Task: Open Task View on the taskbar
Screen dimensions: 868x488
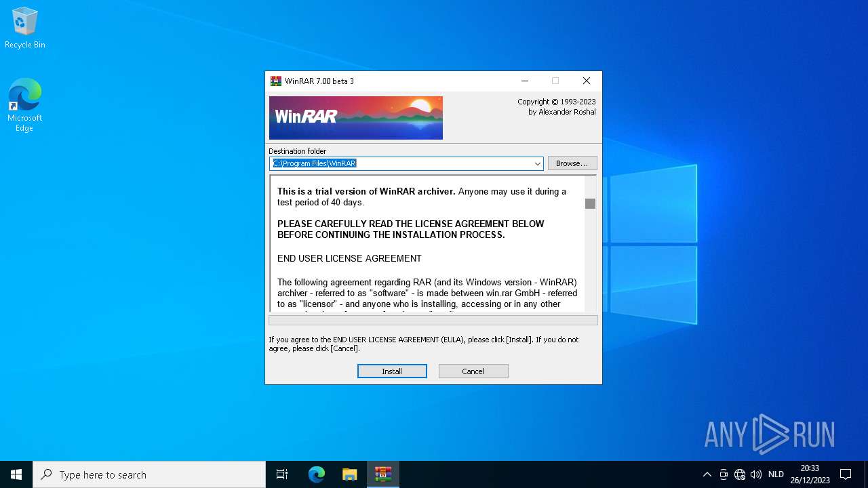Action: click(282, 474)
